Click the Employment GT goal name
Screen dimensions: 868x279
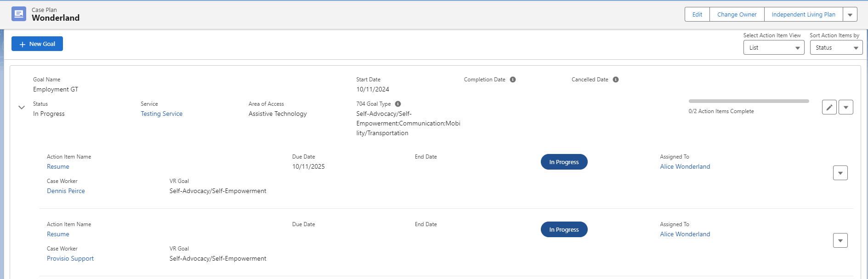point(56,89)
